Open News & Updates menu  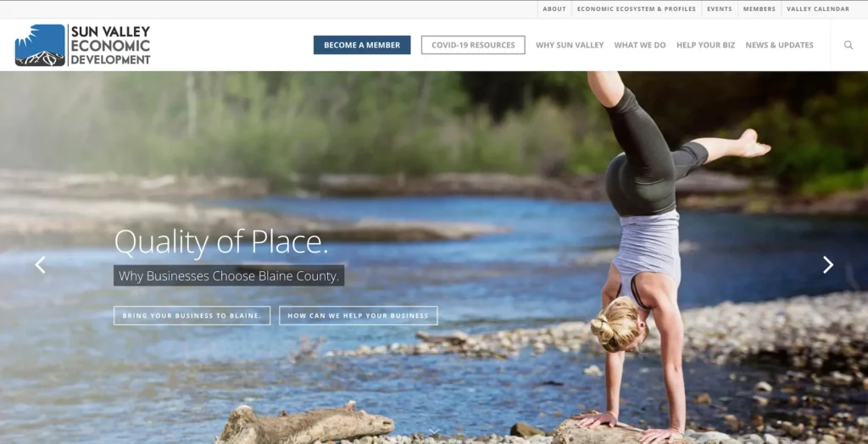coord(780,45)
